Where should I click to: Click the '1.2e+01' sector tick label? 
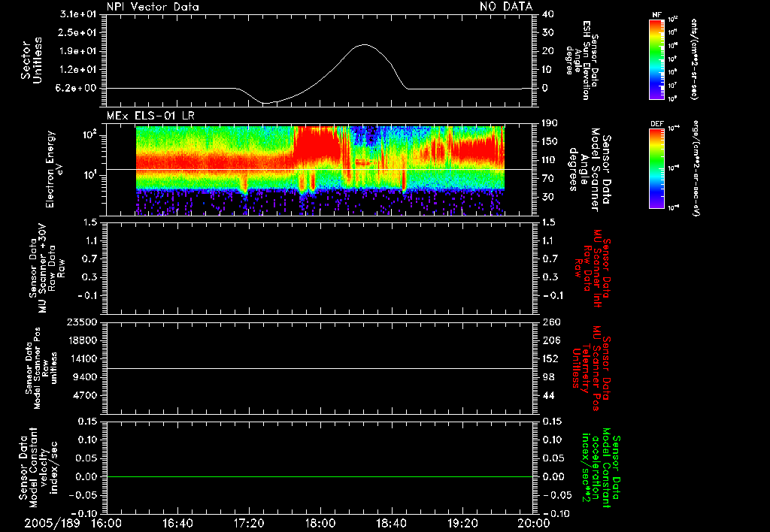[78, 70]
